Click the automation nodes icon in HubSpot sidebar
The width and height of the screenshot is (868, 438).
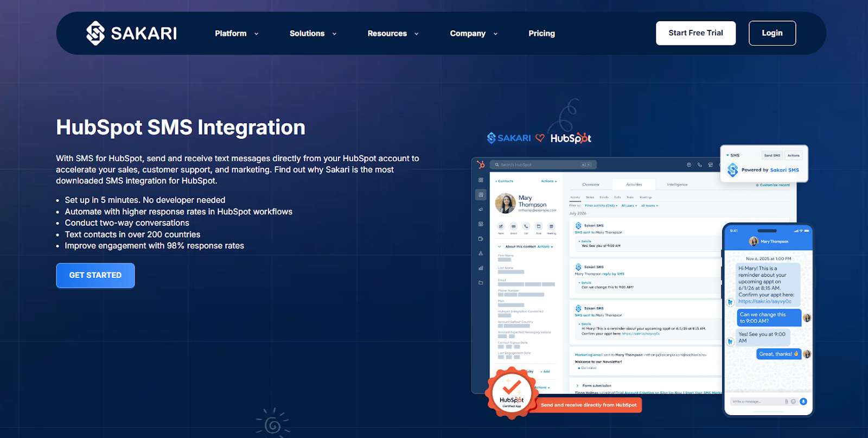(481, 253)
